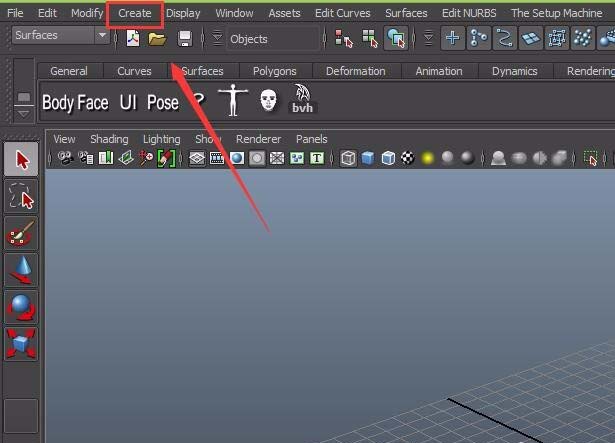This screenshot has height=443, width=615.
Task: Select by object type mode icon
Action: [x=370, y=38]
